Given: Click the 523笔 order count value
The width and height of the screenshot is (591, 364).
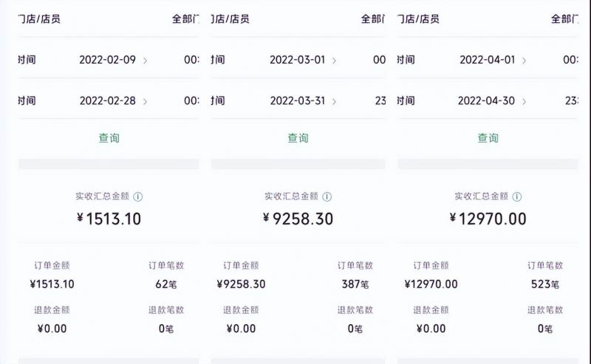Looking at the screenshot, I should pyautogui.click(x=544, y=284).
